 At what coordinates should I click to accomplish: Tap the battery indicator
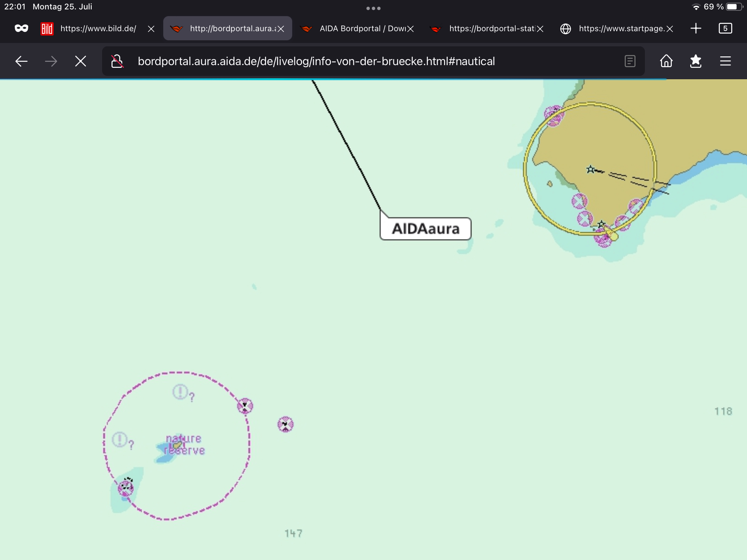[734, 7]
